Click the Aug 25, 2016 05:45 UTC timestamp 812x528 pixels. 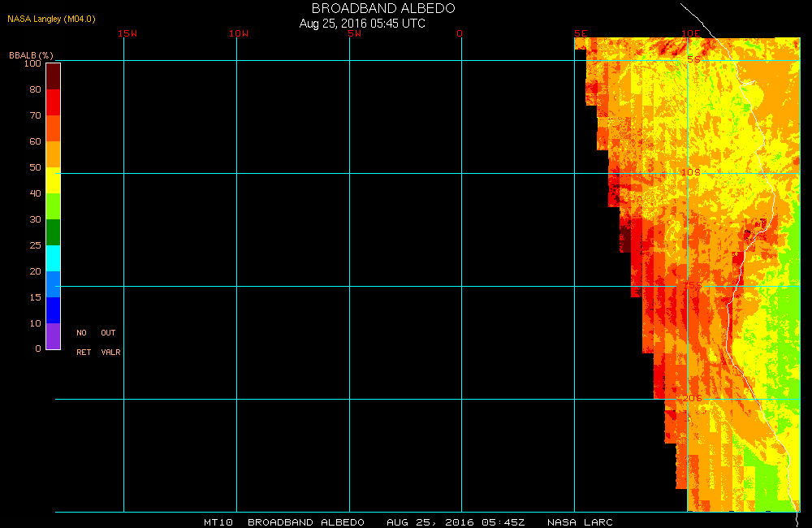[x=362, y=24]
